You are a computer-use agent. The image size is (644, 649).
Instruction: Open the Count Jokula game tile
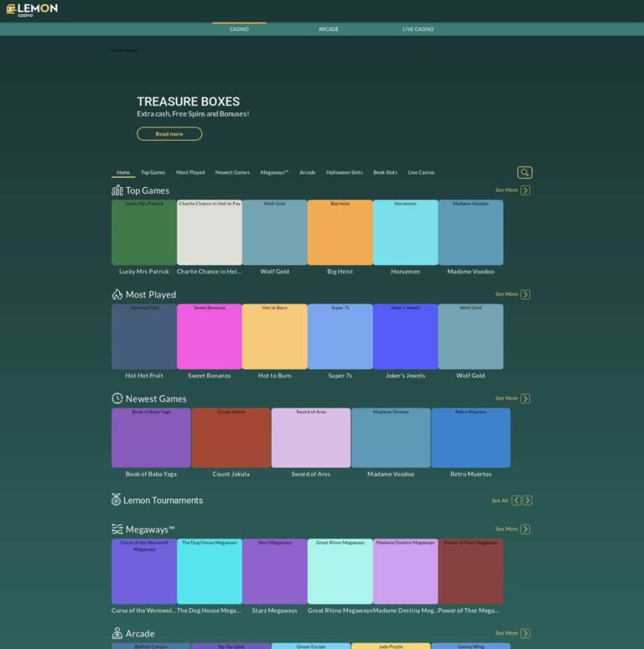tap(231, 438)
